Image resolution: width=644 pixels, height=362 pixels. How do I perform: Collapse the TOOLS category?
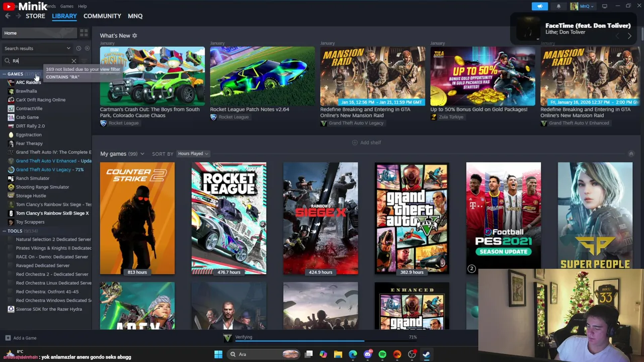(4, 231)
